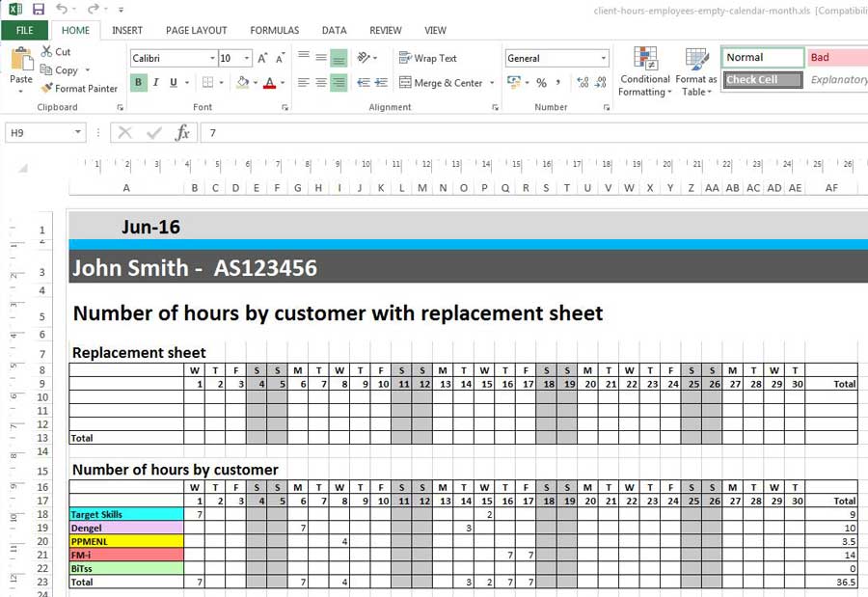Apply the Check Cell style
The width and height of the screenshot is (868, 597).
(762, 80)
